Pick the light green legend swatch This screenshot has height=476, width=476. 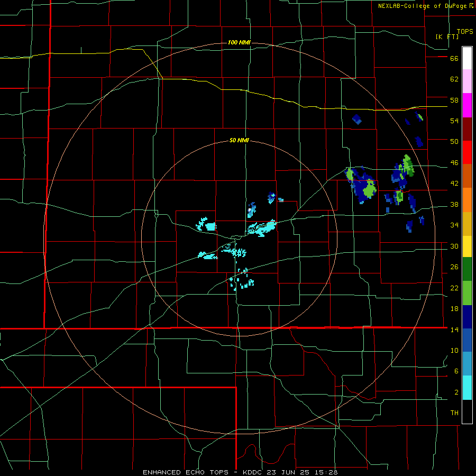[467, 293]
